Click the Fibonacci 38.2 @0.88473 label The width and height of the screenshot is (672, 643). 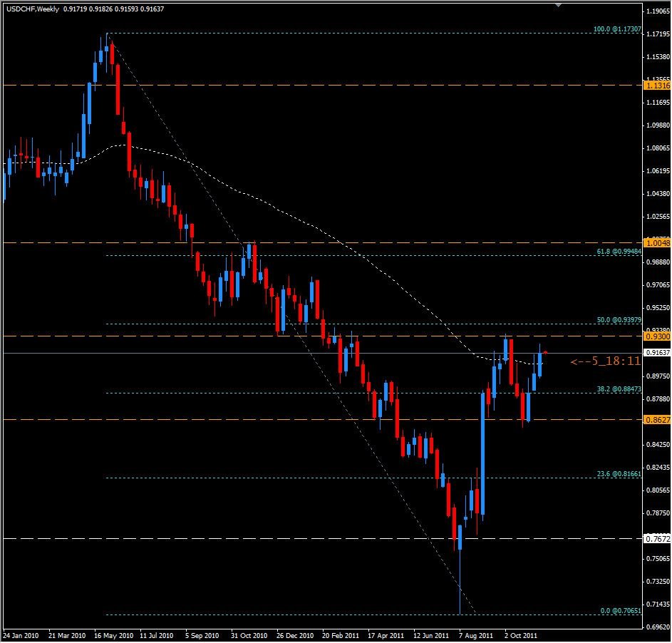[619, 389]
